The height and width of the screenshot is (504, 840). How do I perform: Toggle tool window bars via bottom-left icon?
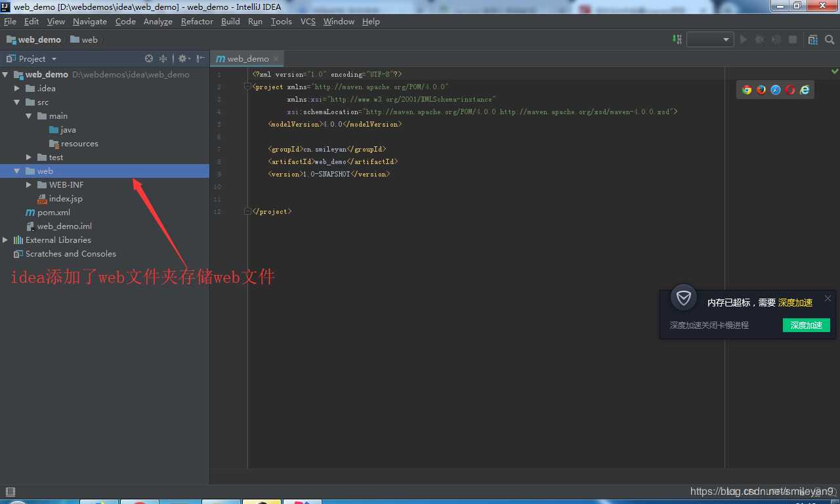(x=10, y=492)
